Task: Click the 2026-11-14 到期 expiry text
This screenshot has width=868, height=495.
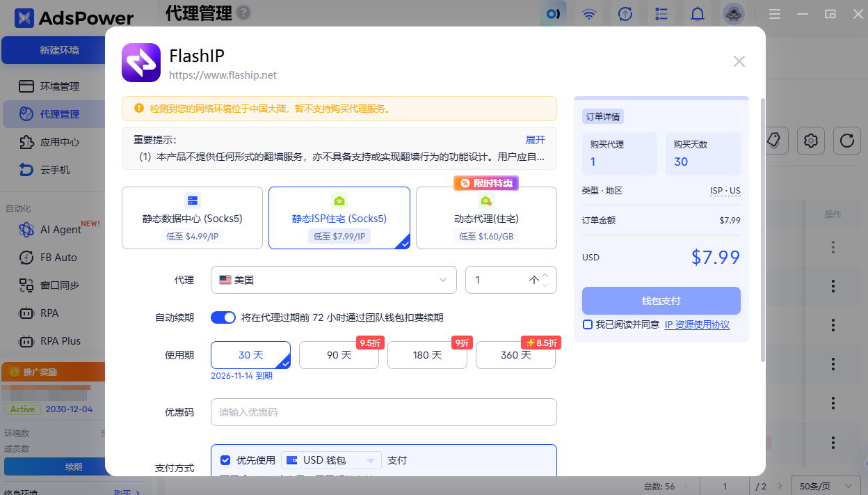Action: pos(241,376)
